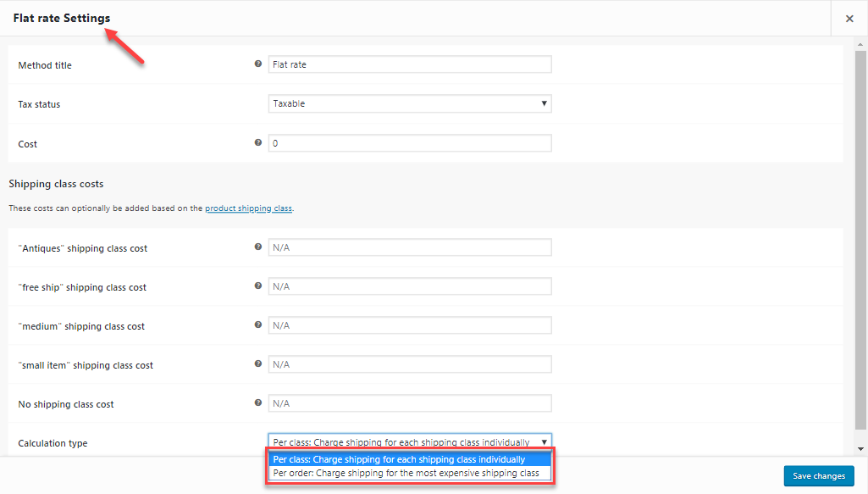Show help for "small item" shipping class cost
The image size is (868, 494).
(258, 364)
